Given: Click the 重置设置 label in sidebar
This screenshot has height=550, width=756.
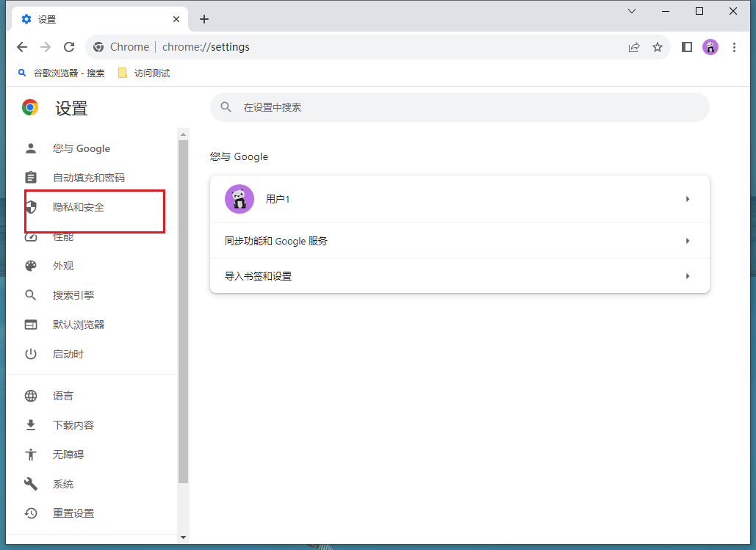Looking at the screenshot, I should click(x=73, y=513).
